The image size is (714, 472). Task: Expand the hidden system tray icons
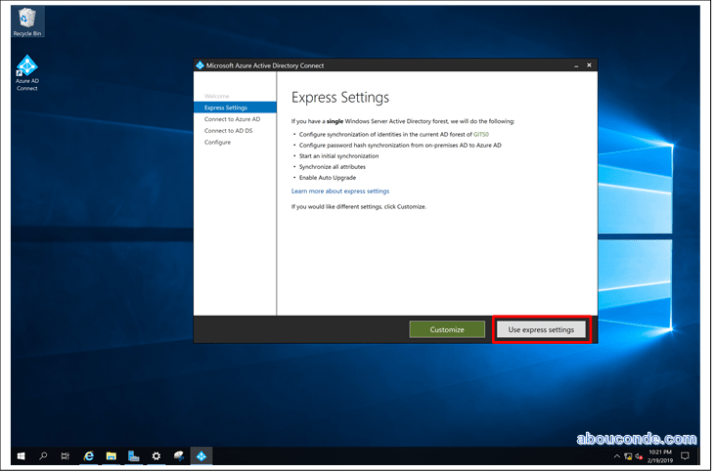(619, 456)
